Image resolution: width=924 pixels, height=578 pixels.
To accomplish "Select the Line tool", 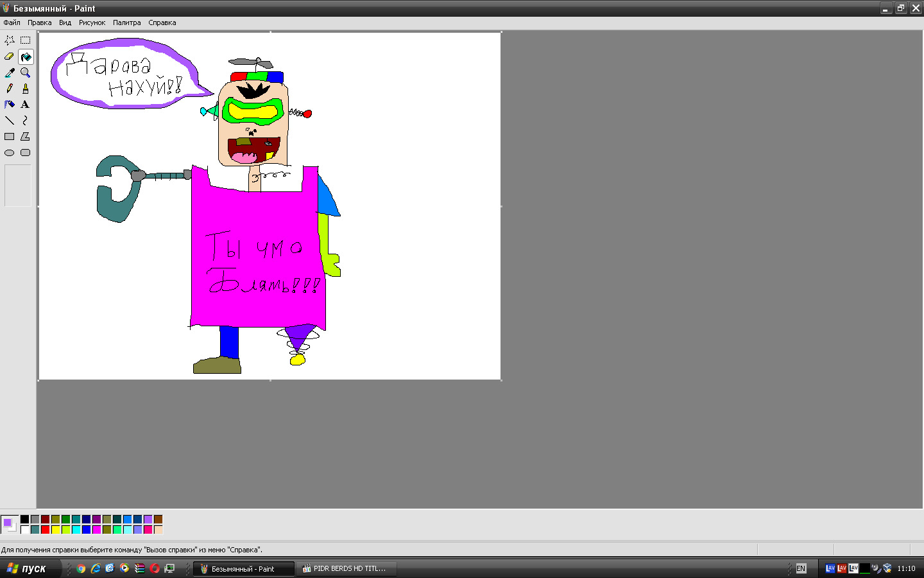I will (10, 121).
